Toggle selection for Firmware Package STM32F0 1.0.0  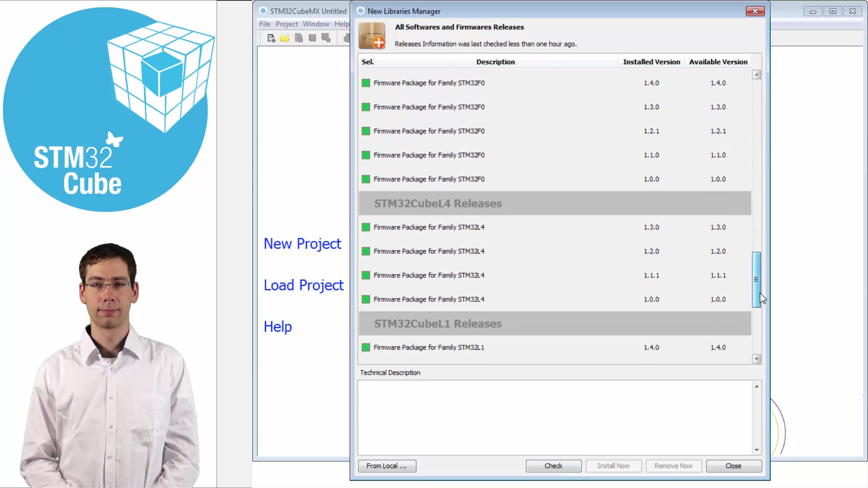366,179
